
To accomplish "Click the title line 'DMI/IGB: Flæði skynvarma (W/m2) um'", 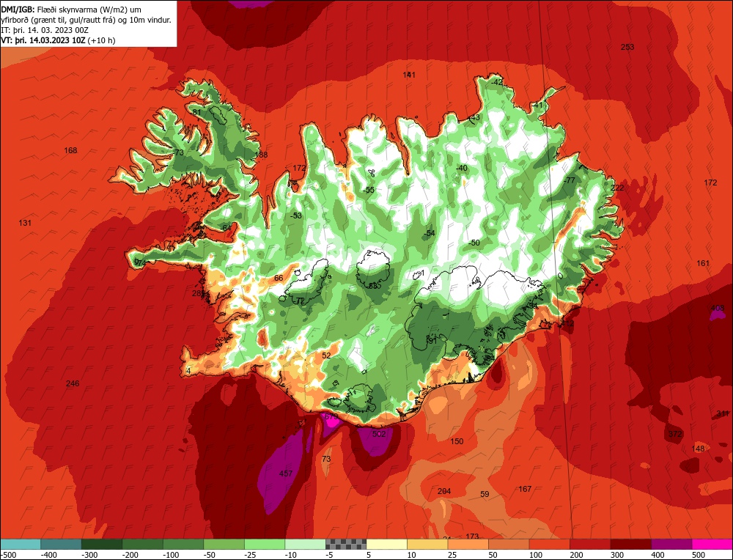I will [x=71, y=10].
